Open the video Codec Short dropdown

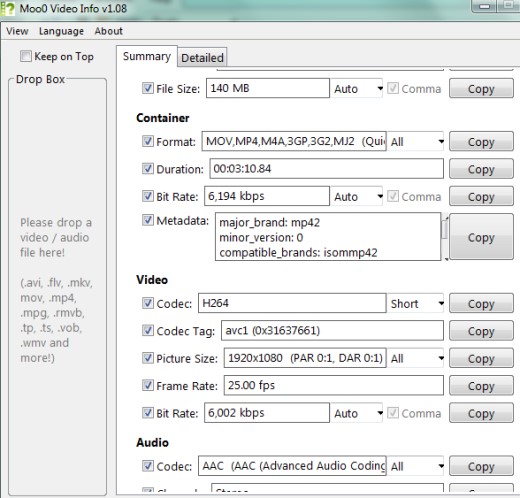click(x=415, y=304)
